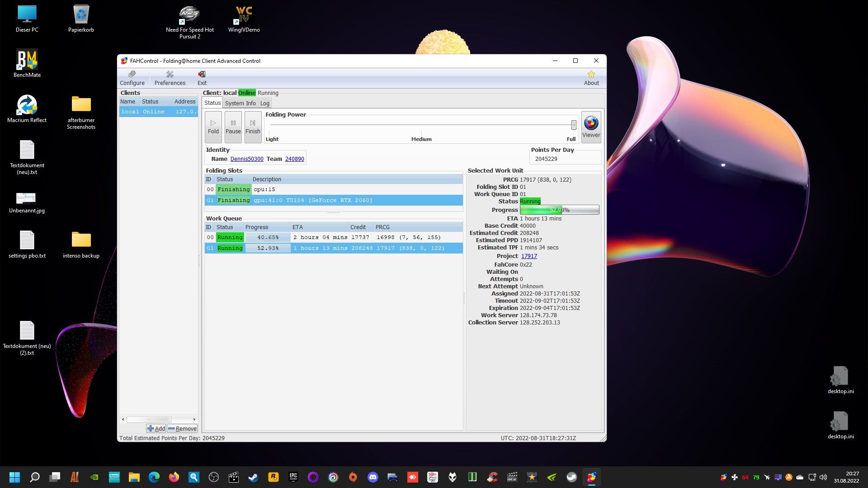
Task: Open the clock showing 20:27
Action: (846, 477)
